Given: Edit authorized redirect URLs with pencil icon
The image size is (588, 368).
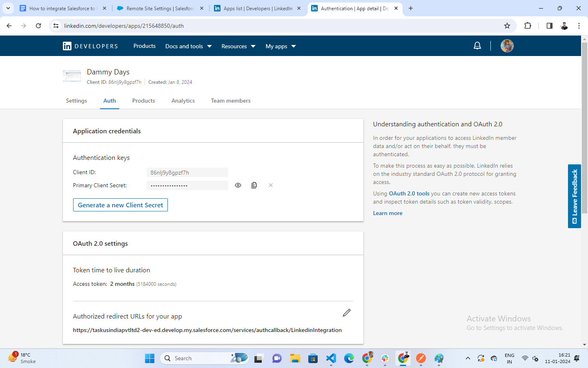Looking at the screenshot, I should [x=347, y=313].
